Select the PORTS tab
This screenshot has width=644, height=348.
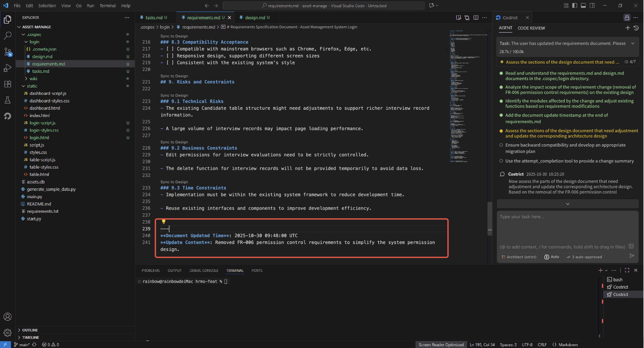point(257,270)
